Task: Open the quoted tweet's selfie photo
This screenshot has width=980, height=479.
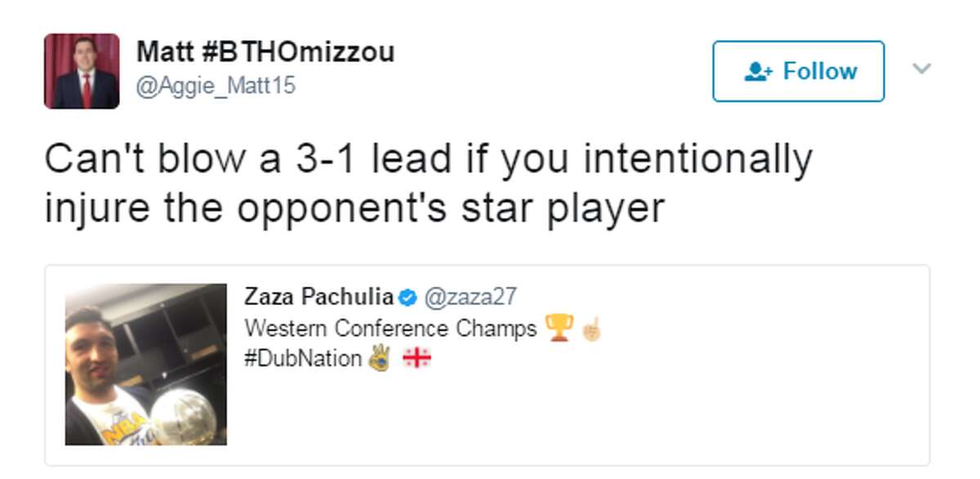Action: (x=146, y=365)
